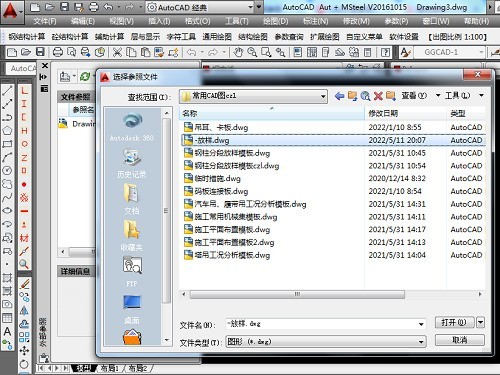Screen dimensions: 500x375
Task: Click the Undo arrow in quick access bar
Action: click(x=108, y=7)
